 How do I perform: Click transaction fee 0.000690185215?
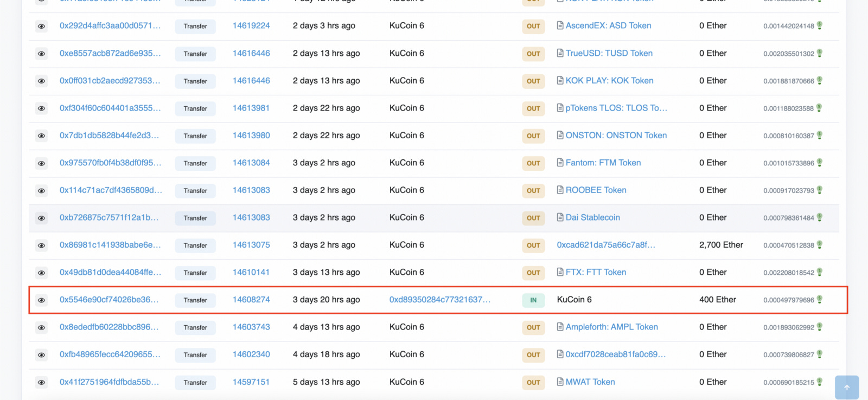point(789,383)
